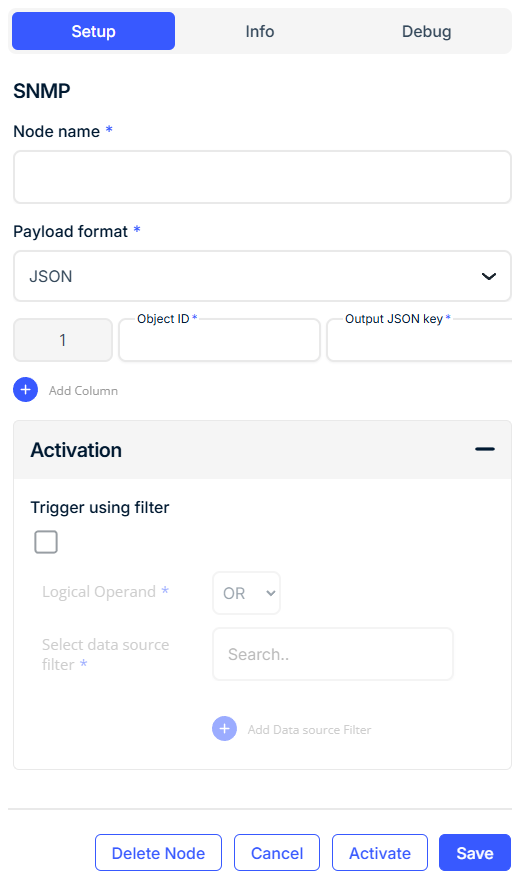Click the Object ID input field
The image size is (526, 878).
click(x=220, y=340)
